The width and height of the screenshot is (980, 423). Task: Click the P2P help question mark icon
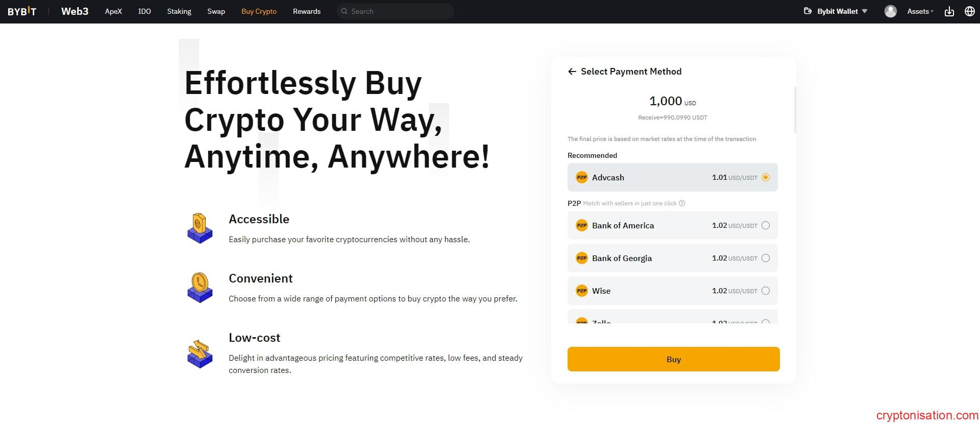682,203
